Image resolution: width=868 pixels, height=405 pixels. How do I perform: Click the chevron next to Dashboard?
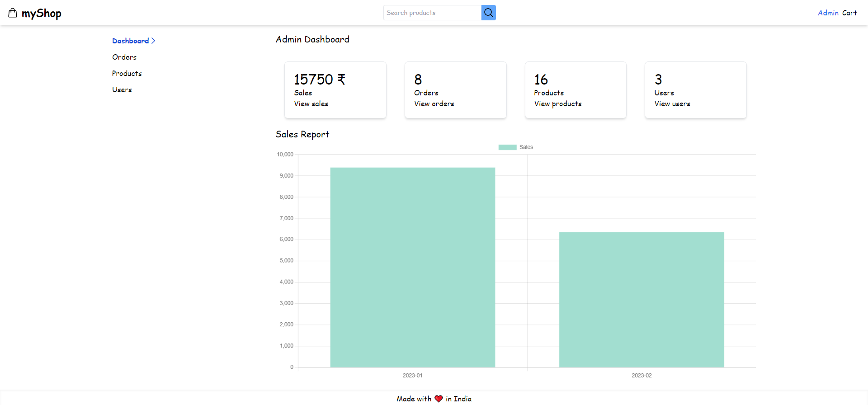click(x=153, y=41)
